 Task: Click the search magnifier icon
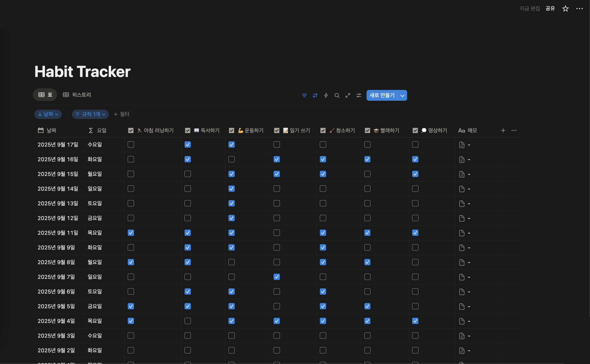click(x=337, y=96)
